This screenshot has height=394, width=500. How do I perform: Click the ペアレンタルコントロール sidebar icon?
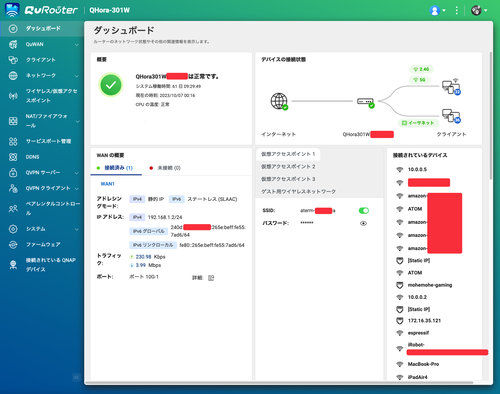click(13, 209)
